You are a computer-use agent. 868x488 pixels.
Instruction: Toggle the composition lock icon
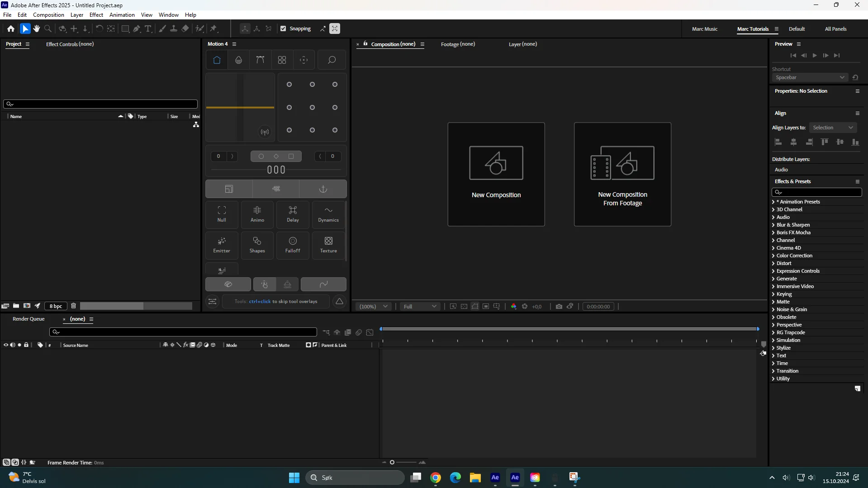tap(365, 44)
